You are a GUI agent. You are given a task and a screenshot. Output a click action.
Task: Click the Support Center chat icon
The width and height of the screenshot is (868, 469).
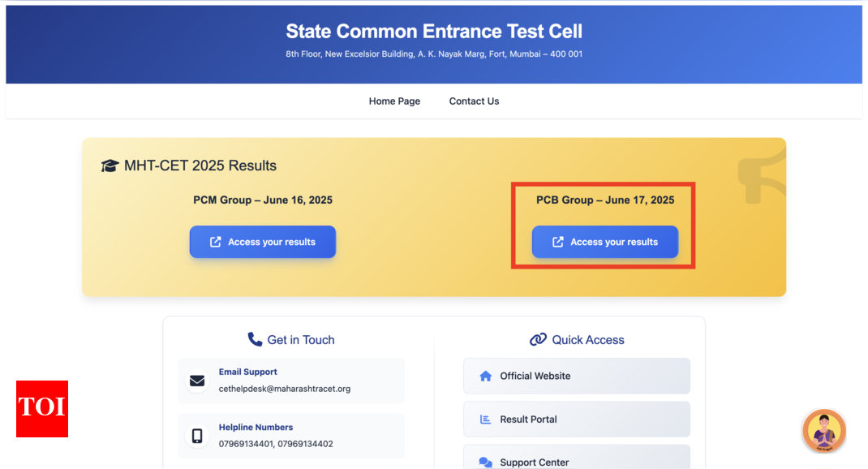click(x=486, y=462)
